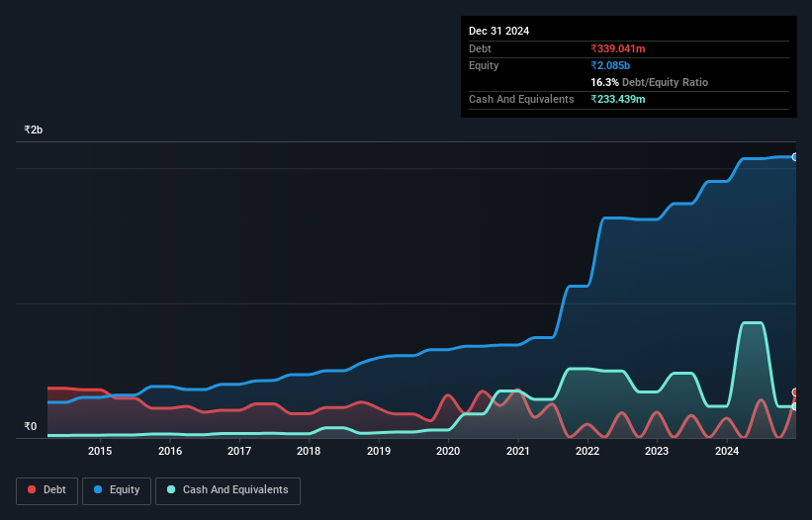Toggle Cash And Equivalents legend button
This screenshot has width=812, height=520.
point(227,490)
